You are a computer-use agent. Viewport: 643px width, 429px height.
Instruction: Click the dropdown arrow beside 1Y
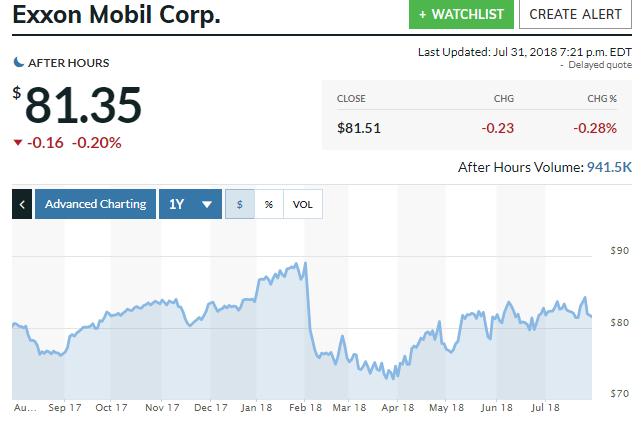[207, 204]
